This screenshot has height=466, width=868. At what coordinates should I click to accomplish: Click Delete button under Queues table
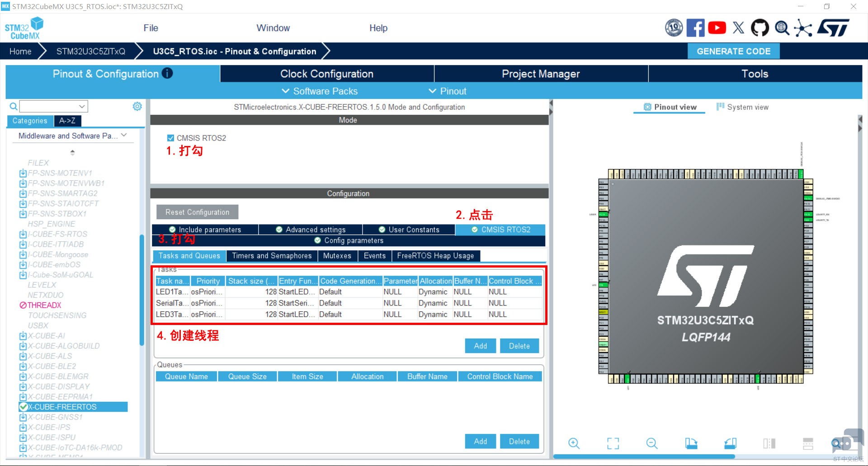[x=519, y=442]
